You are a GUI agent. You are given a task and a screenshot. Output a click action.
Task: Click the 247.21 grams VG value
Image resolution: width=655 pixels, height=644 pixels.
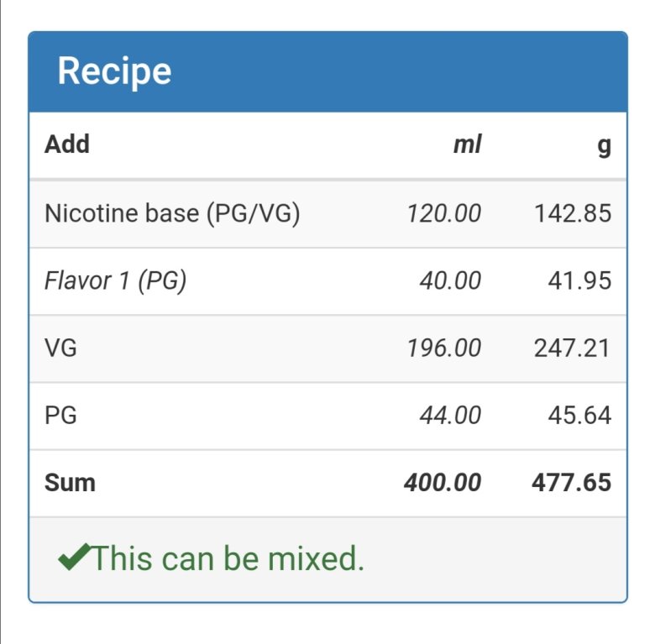[573, 348]
